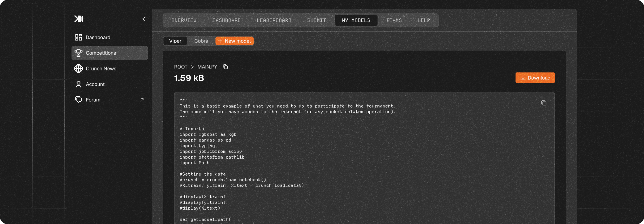The height and width of the screenshot is (224, 644).
Task: Open the Leaderboard tab
Action: pyautogui.click(x=274, y=20)
